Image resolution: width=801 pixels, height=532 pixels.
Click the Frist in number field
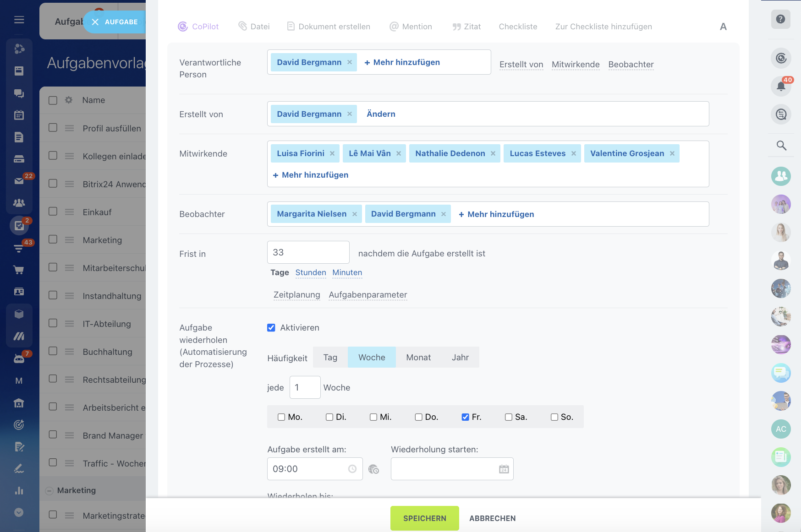coord(308,253)
